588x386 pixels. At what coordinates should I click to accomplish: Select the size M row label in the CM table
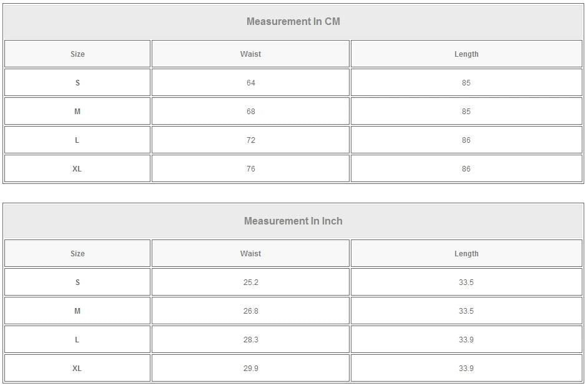(x=77, y=112)
